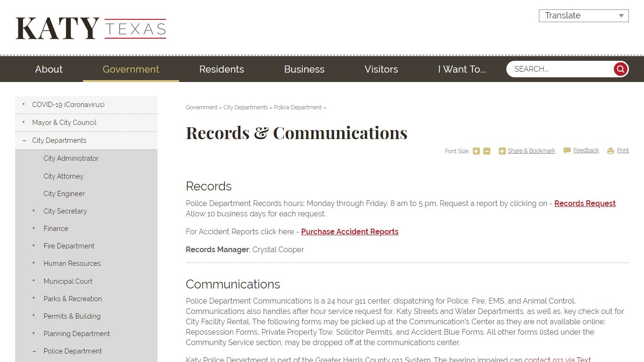Open City Secretary sidebar item
Image resolution: width=644 pixels, height=362 pixels.
click(65, 211)
